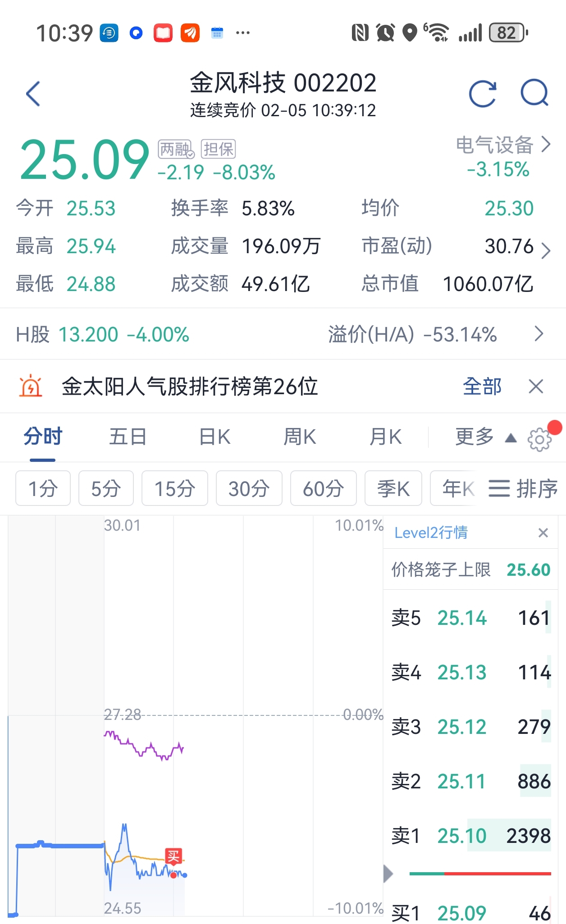
Task: Tap the 换手率 5.83% value
Action: [x=268, y=209]
